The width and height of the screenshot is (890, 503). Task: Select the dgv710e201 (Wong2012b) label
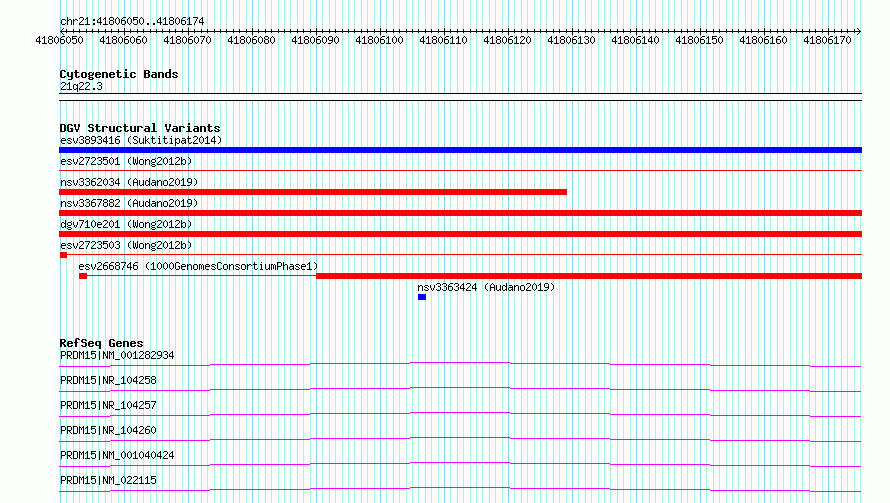126,224
